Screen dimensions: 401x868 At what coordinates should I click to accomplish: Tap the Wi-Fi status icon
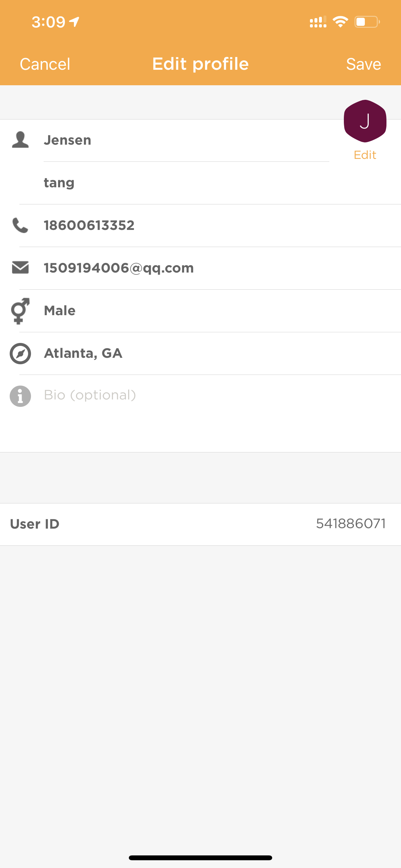[340, 22]
